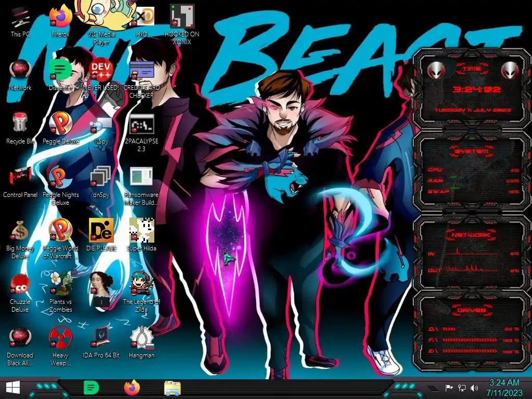Click the E:\ drive usage bar

tap(474, 351)
